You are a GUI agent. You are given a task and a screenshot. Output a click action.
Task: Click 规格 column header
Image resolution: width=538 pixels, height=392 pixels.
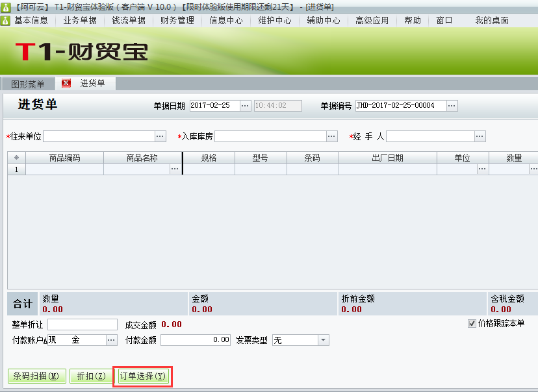click(209, 158)
